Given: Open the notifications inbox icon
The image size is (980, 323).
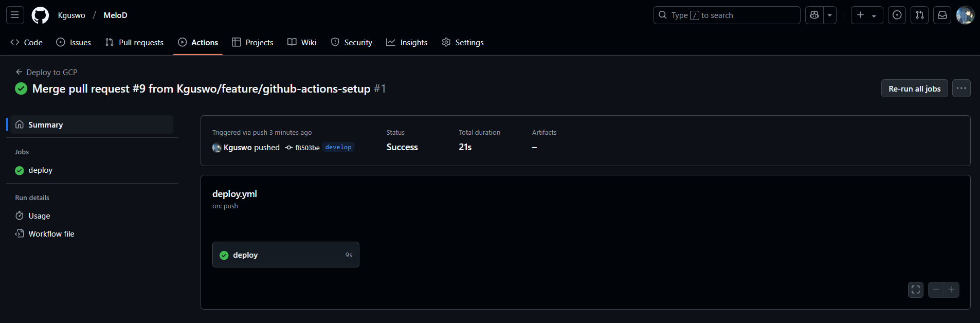Looking at the screenshot, I should tap(942, 15).
